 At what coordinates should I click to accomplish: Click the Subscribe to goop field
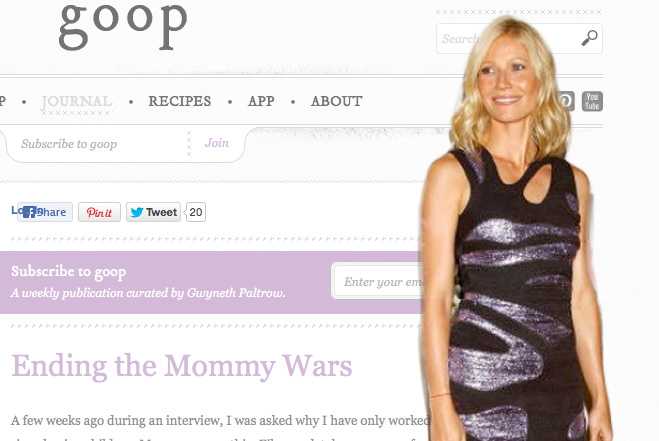click(97, 144)
